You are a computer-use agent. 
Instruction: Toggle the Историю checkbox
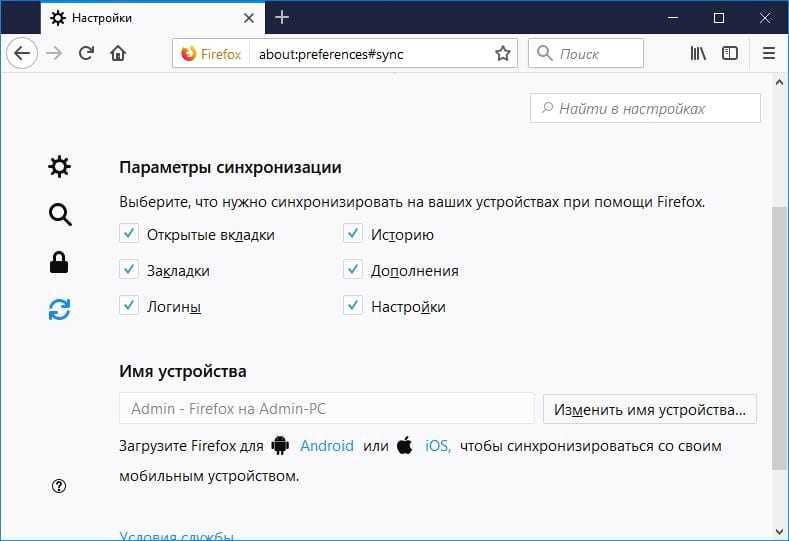point(353,234)
